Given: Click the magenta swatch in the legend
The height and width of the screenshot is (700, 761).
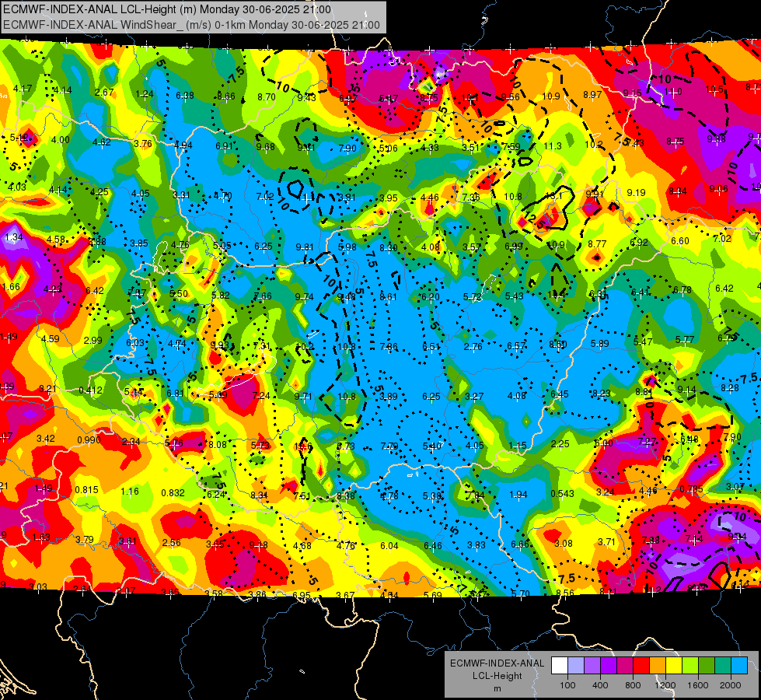Looking at the screenshot, I should (625, 666).
